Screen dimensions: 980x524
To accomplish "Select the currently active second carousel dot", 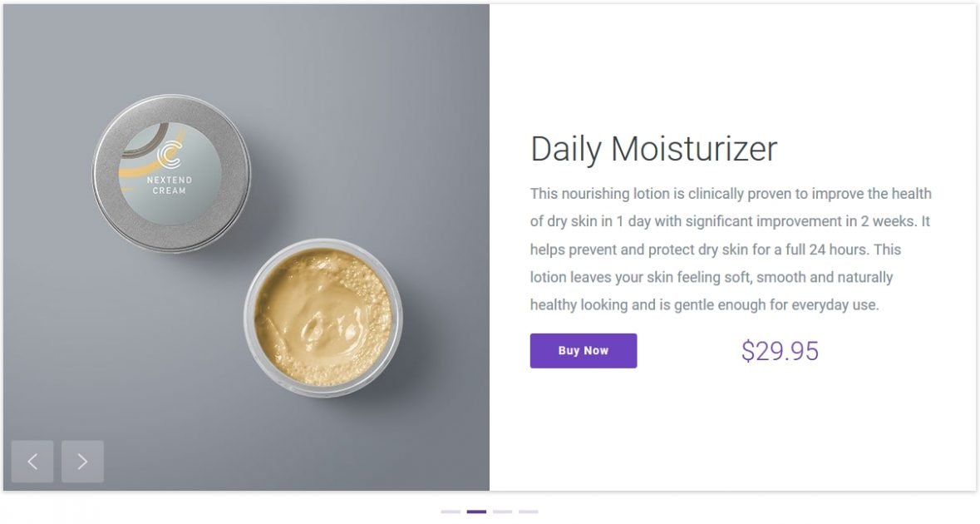I will pyautogui.click(x=475, y=513).
